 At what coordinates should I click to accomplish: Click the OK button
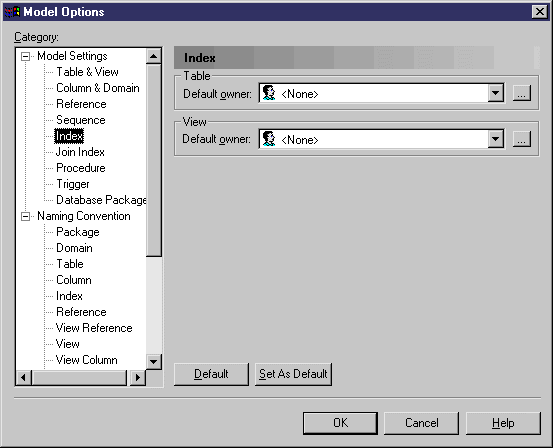click(340, 423)
